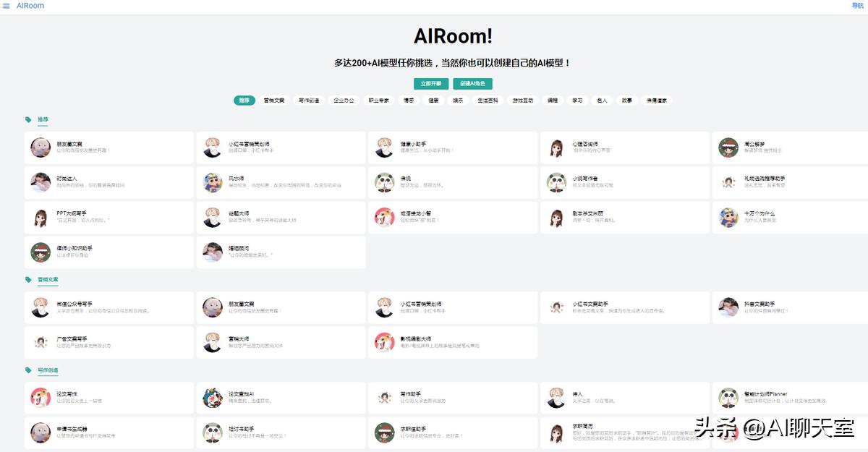868x452 pixels.
Task: Open the 求职信助手 card title
Action: pos(413,429)
